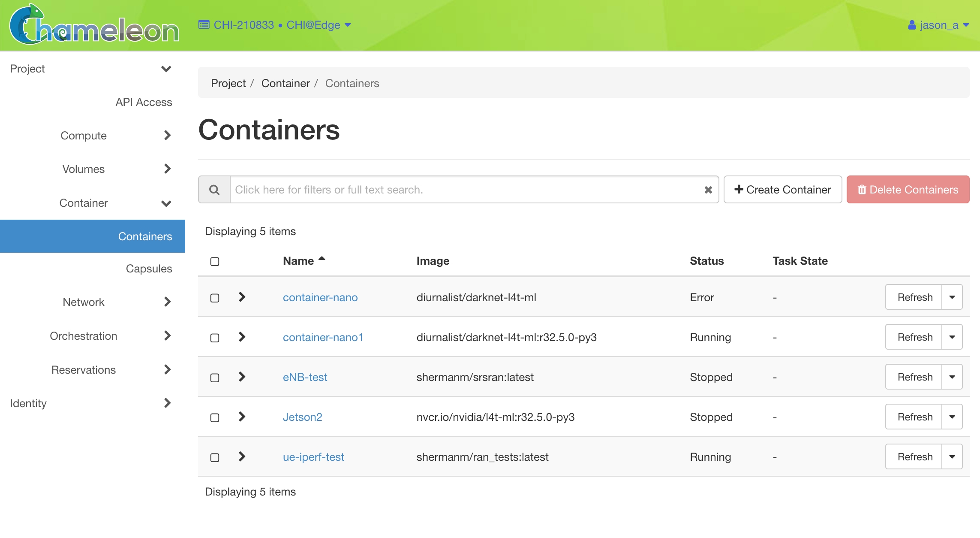Image resolution: width=980 pixels, height=538 pixels.
Task: Open the container-nano1 link
Action: point(323,337)
